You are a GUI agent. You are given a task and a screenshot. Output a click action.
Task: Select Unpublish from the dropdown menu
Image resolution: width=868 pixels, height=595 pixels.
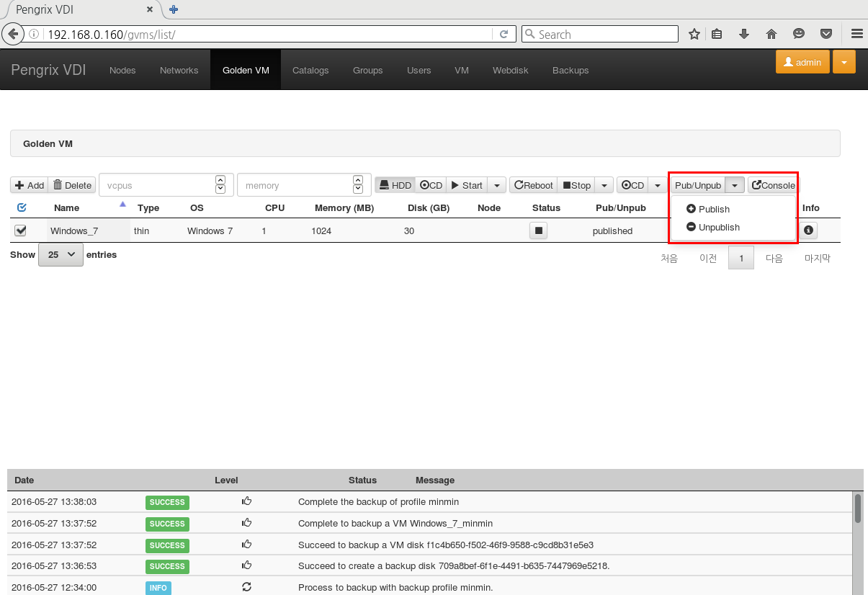pos(713,227)
